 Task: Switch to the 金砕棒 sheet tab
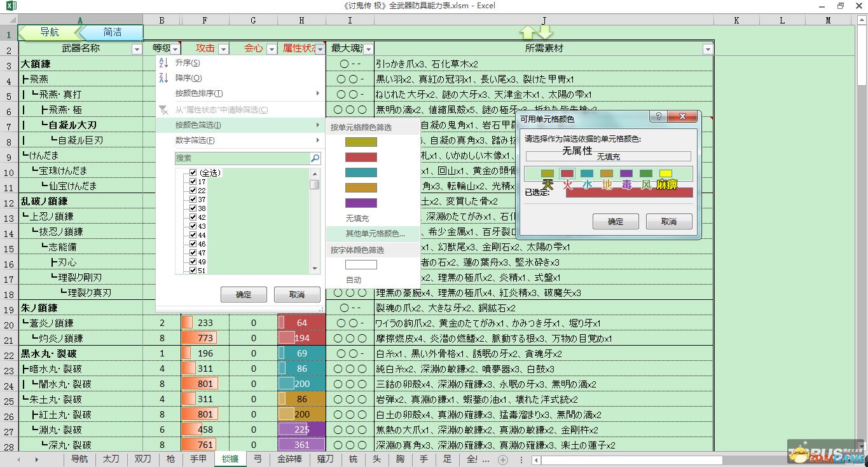(291, 459)
